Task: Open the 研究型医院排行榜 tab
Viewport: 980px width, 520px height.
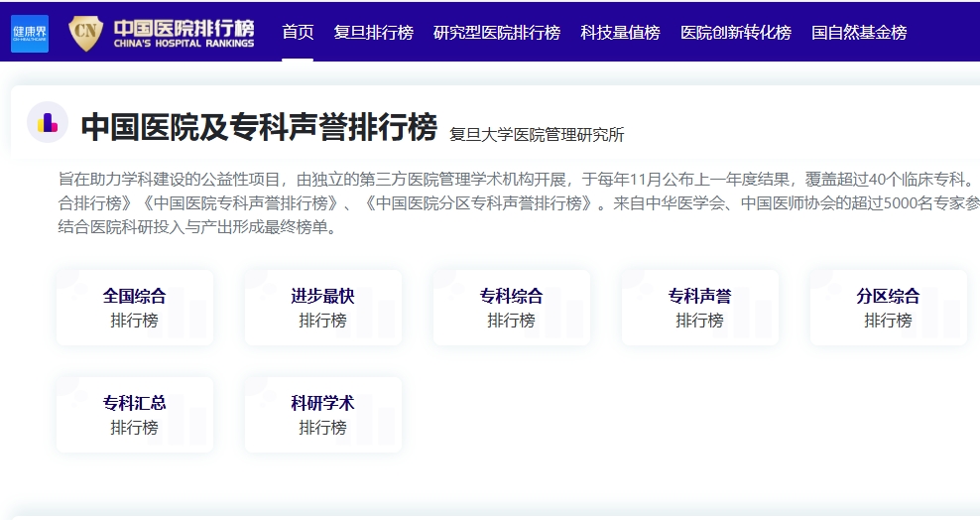Action: click(497, 32)
